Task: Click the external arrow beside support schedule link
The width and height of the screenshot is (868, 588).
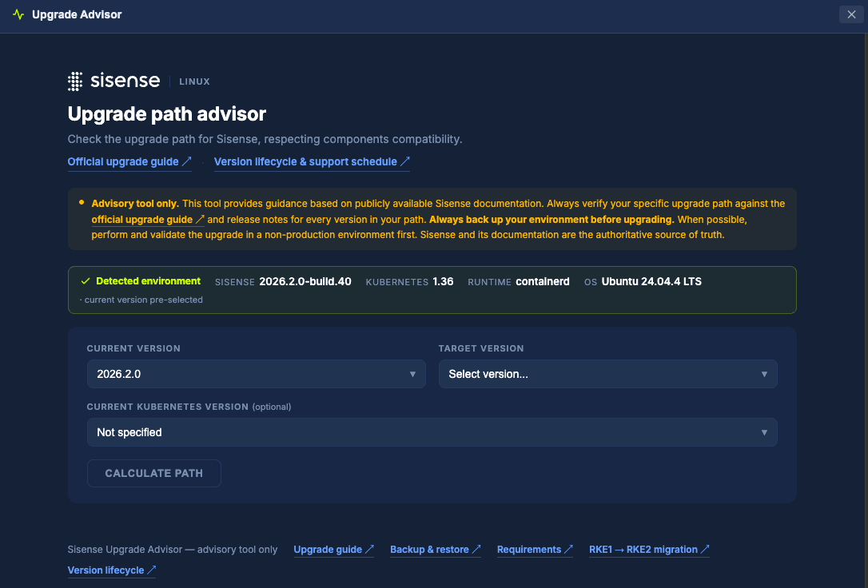Action: pos(404,161)
